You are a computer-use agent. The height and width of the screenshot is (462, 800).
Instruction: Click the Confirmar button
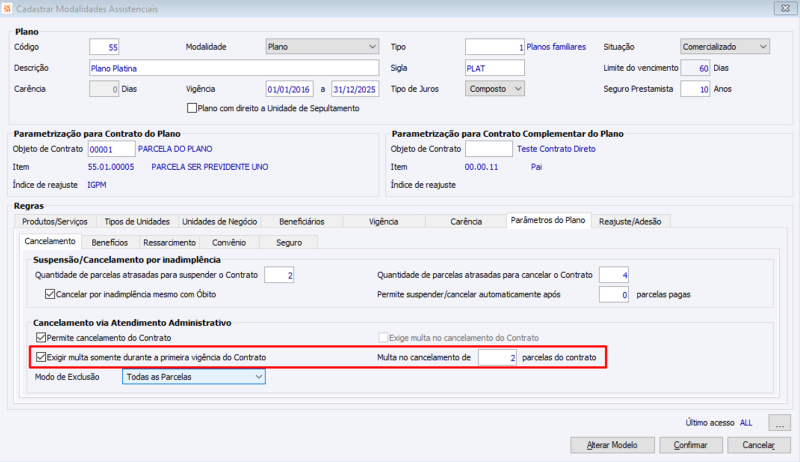[691, 445]
